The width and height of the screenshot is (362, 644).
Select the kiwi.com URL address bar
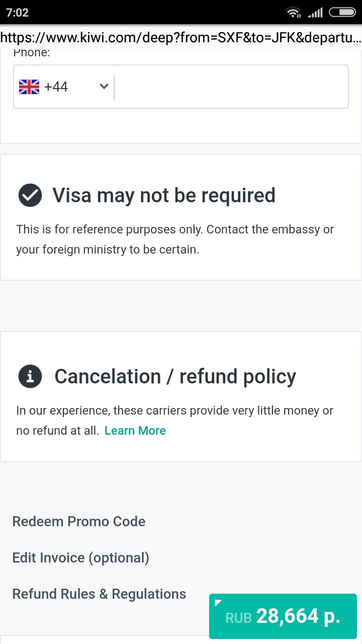tap(181, 38)
